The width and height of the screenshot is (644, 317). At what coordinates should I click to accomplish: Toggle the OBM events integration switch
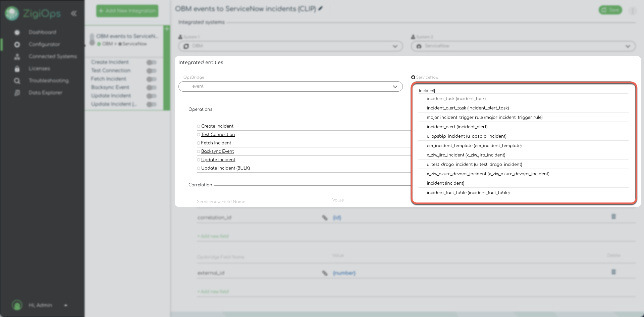pyautogui.click(x=92, y=40)
